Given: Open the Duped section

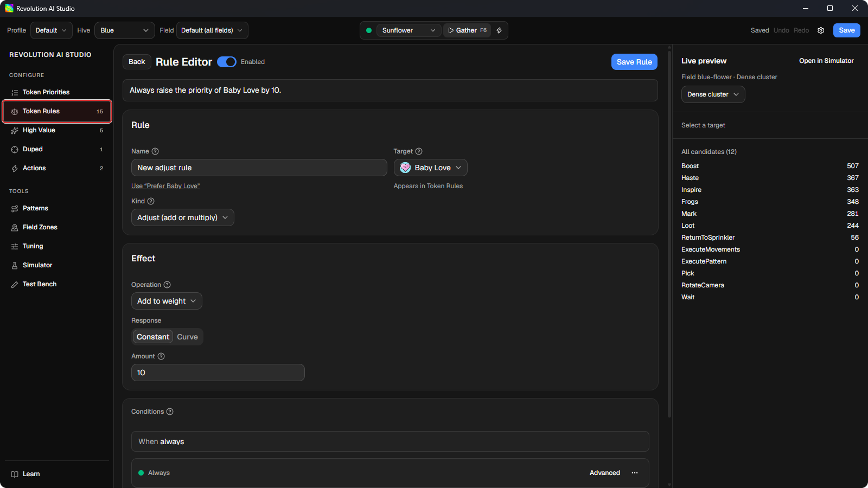Looking at the screenshot, I should 57,149.
